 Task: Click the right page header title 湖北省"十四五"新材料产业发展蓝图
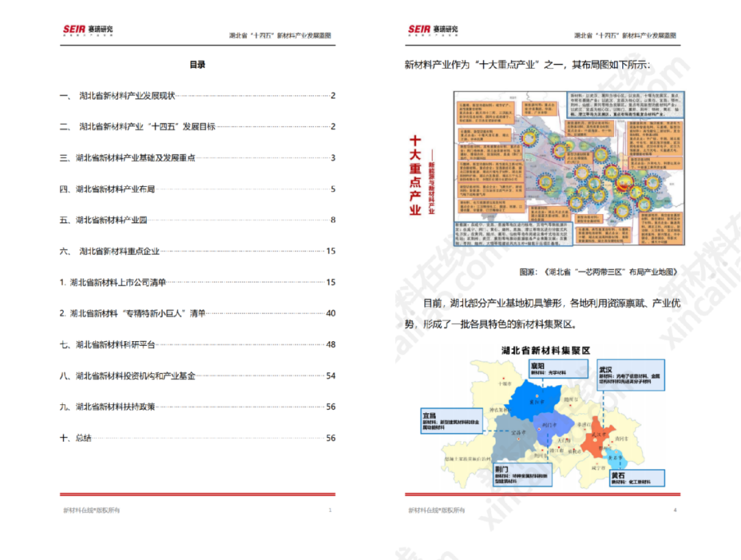coord(625,36)
